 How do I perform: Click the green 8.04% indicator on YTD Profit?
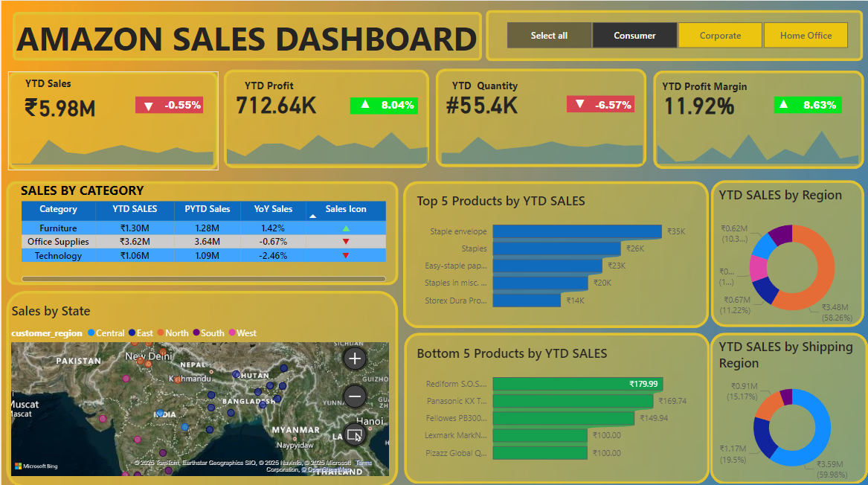tap(382, 105)
